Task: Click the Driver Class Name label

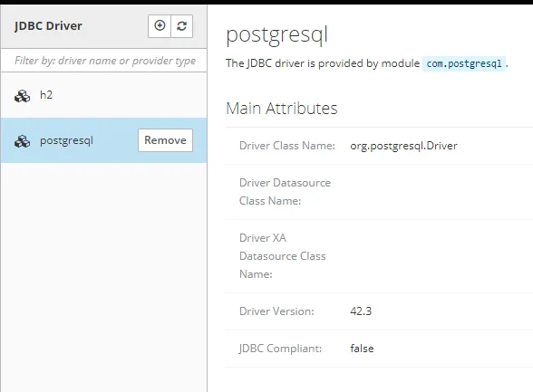Action: (287, 146)
